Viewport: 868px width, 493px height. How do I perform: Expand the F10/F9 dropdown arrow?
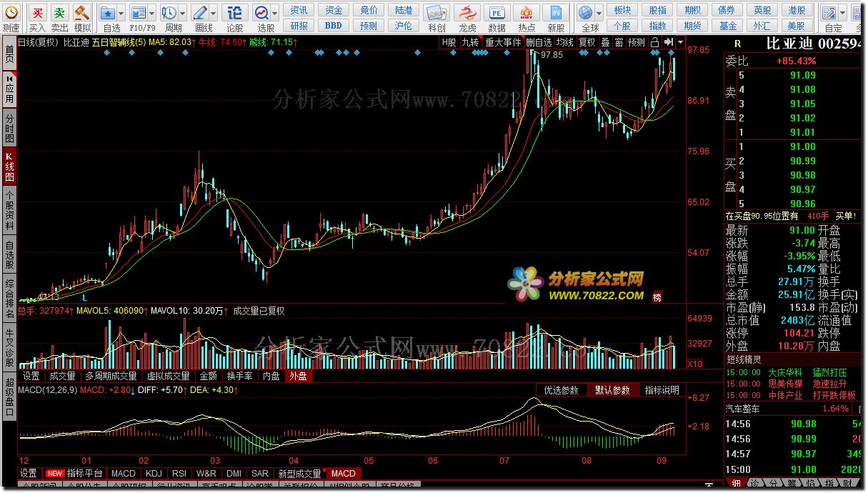151,14
